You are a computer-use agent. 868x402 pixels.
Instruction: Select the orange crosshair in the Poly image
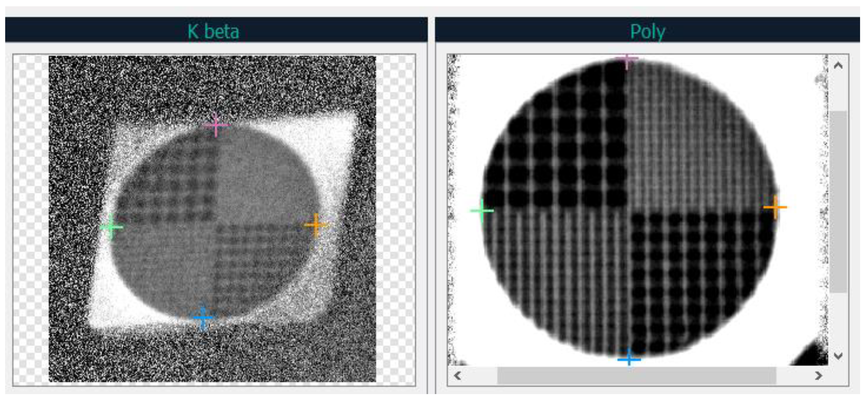775,207
